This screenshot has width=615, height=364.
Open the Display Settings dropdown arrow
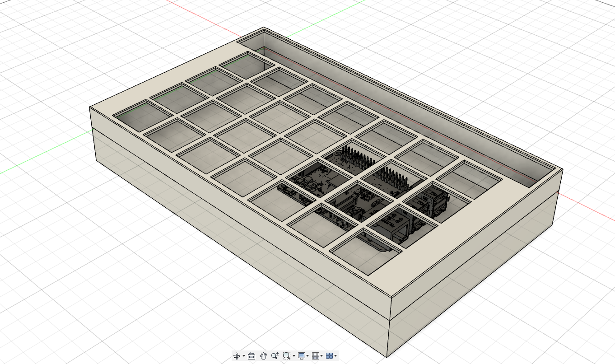[x=307, y=356]
